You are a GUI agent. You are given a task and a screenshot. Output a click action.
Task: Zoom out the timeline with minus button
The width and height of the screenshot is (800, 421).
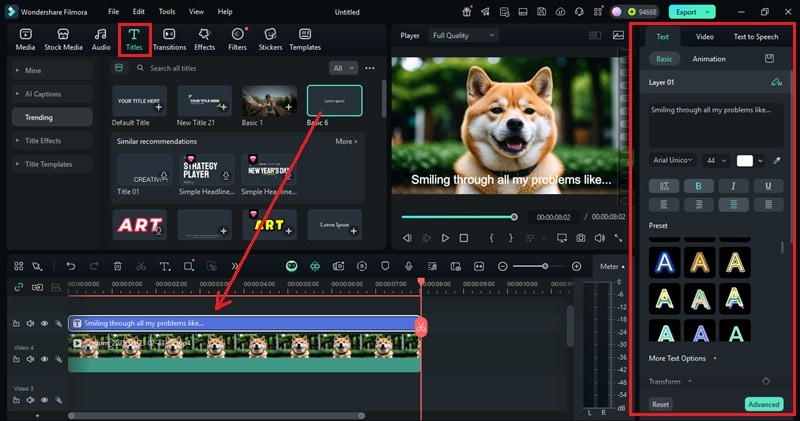coord(503,266)
